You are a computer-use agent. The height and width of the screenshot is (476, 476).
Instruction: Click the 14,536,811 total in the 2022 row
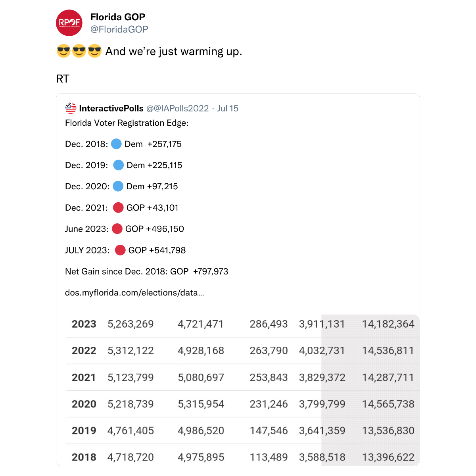[x=388, y=351]
